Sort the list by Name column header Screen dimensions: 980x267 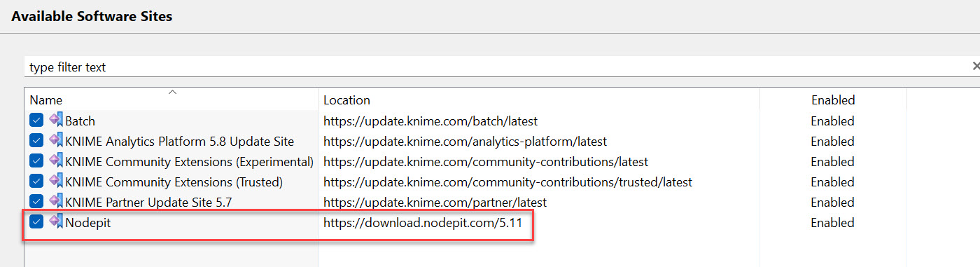click(x=171, y=100)
